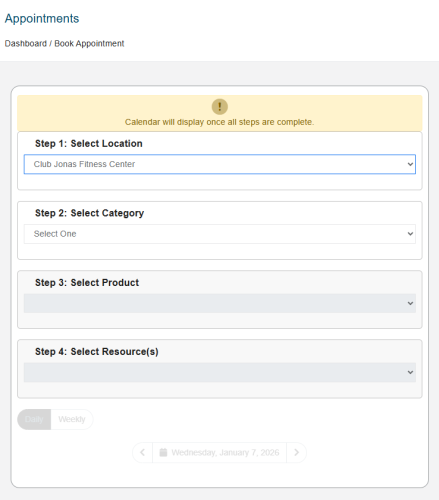The image size is (439, 500).
Task: Open the Select One category dropdown
Action: pyautogui.click(x=220, y=234)
